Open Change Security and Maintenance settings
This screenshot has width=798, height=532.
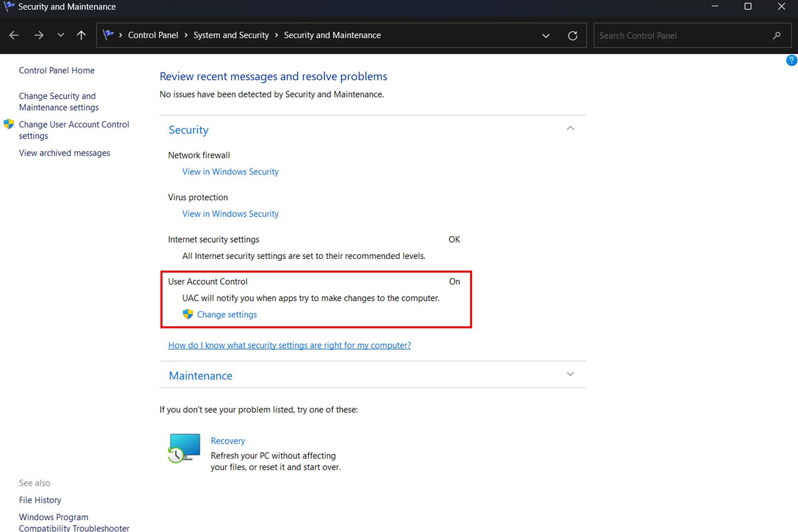[59, 102]
